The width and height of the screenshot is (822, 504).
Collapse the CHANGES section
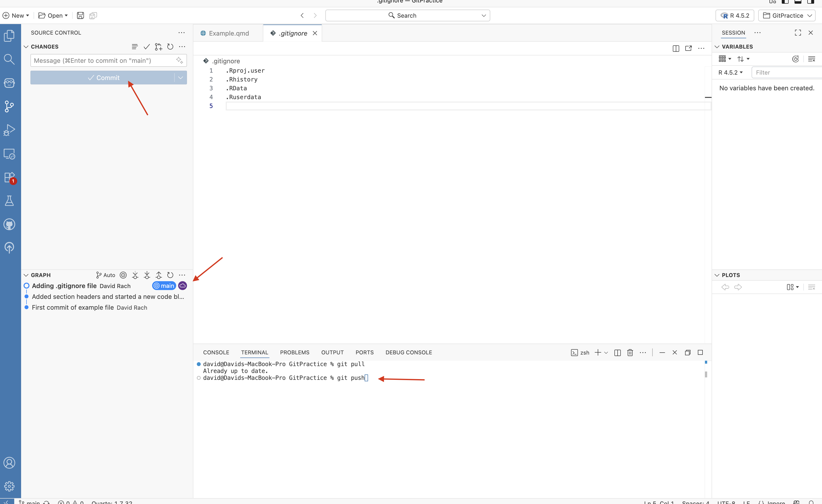[26, 47]
